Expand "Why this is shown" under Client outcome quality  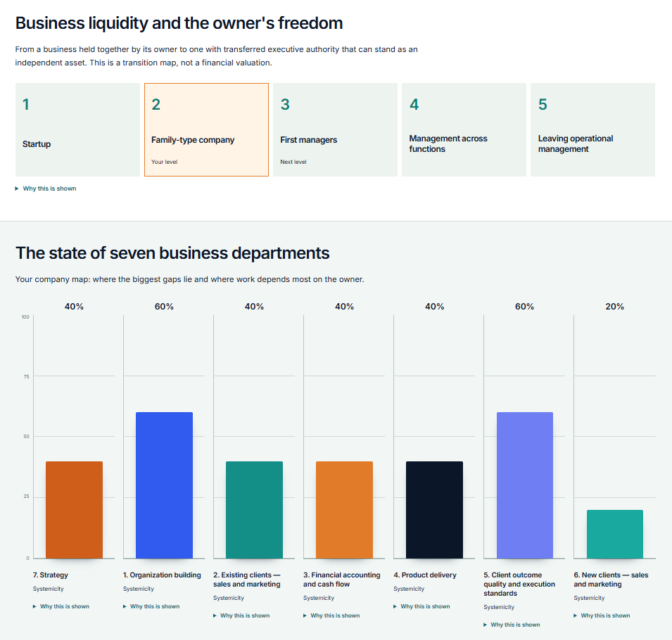coord(512,625)
